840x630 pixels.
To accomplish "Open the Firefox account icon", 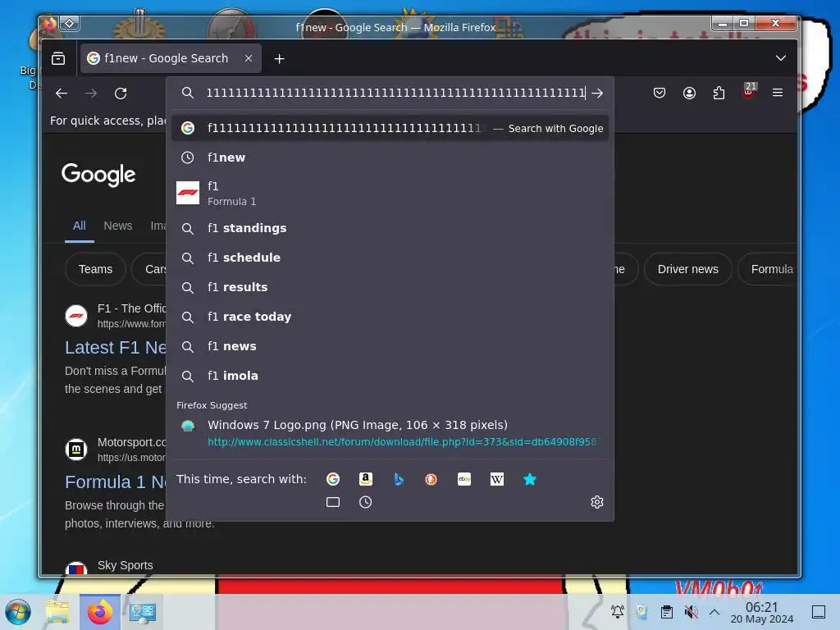I will coord(689,94).
